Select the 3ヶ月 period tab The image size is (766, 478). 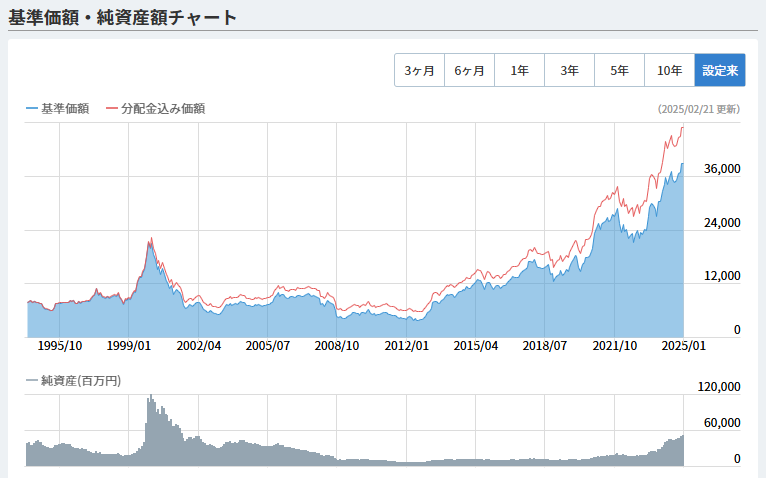420,70
